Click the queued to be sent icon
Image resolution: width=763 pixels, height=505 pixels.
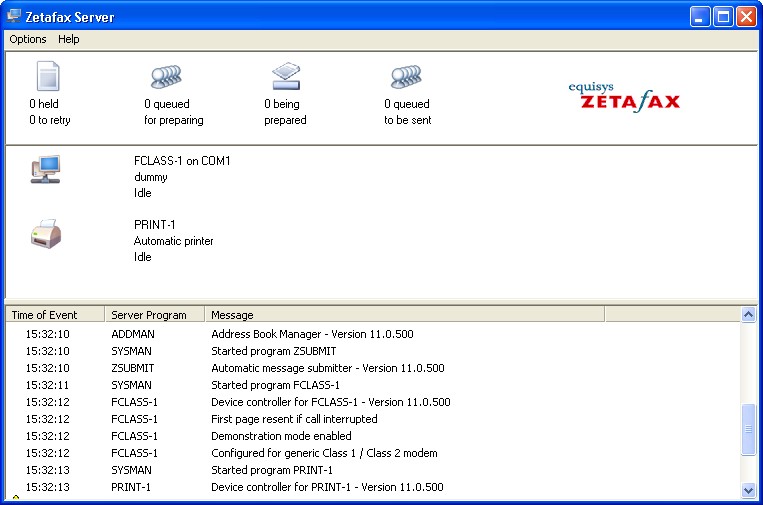click(x=406, y=77)
